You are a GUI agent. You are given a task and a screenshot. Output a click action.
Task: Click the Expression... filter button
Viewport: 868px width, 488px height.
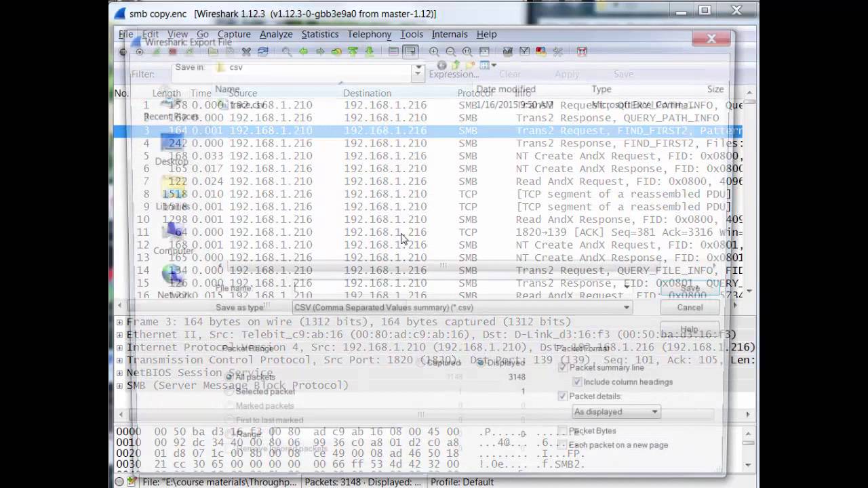tap(454, 74)
